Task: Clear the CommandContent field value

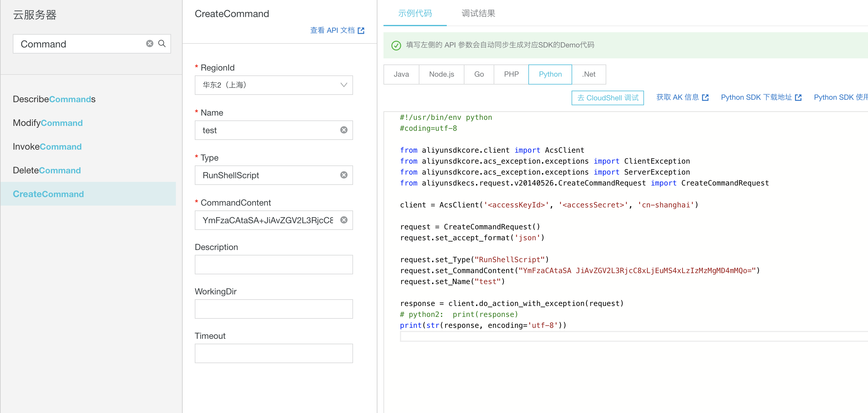Action: tap(344, 220)
